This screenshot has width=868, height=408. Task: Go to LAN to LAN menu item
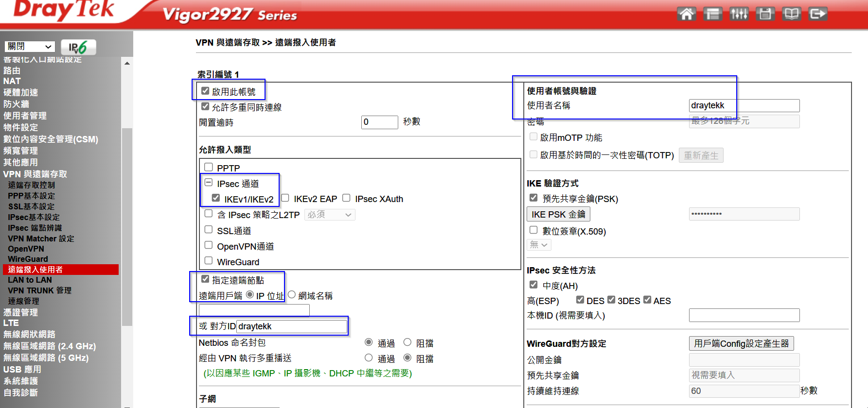[30, 280]
